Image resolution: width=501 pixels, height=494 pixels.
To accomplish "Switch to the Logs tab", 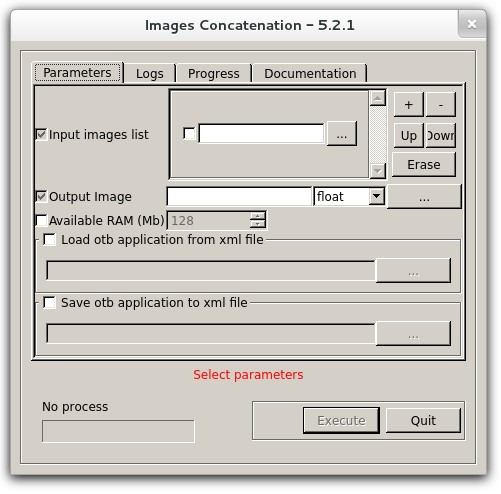I will pyautogui.click(x=149, y=73).
